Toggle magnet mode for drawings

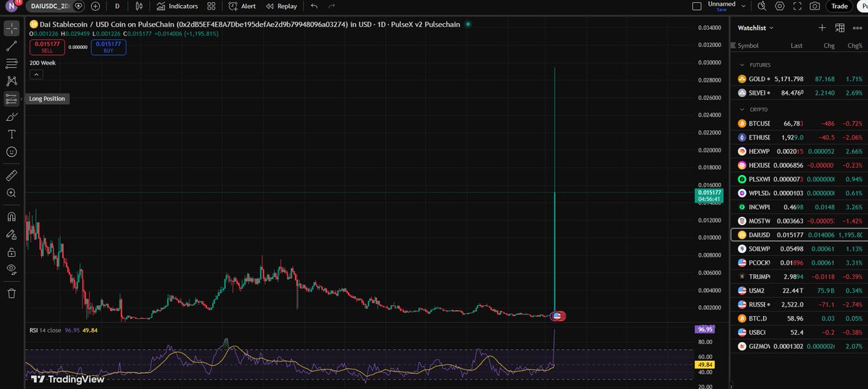12,216
